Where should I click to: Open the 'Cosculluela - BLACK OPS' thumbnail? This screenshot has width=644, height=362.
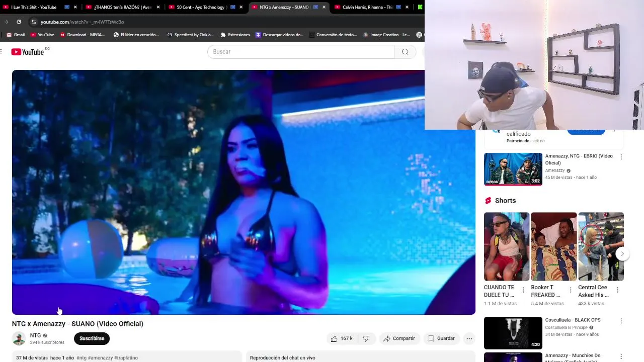(513, 333)
